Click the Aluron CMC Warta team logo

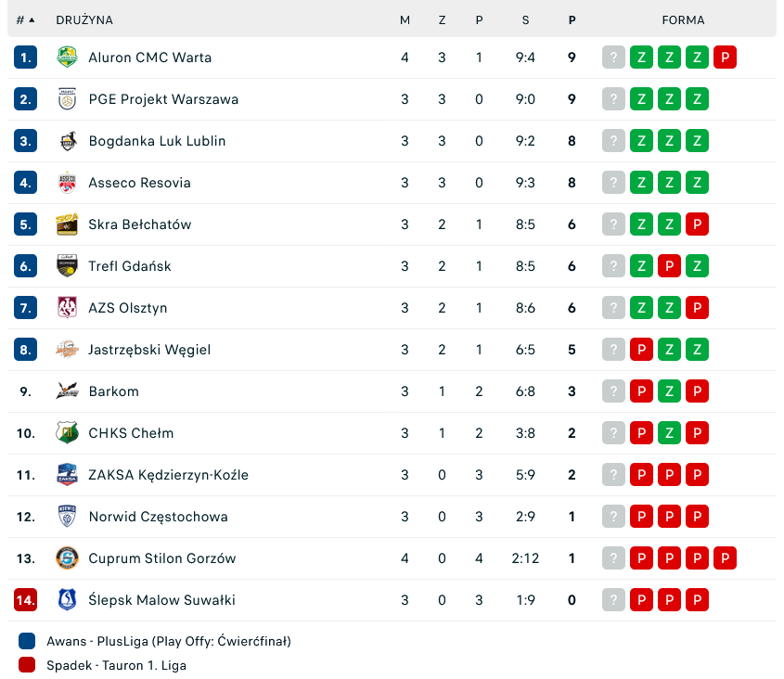pyautogui.click(x=67, y=58)
